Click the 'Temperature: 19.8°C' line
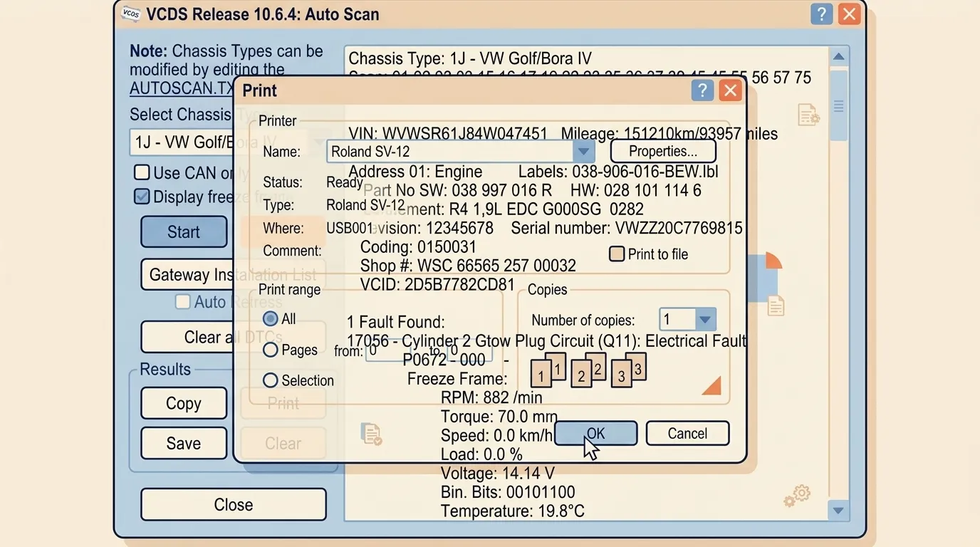This screenshot has width=980, height=547. click(x=513, y=511)
